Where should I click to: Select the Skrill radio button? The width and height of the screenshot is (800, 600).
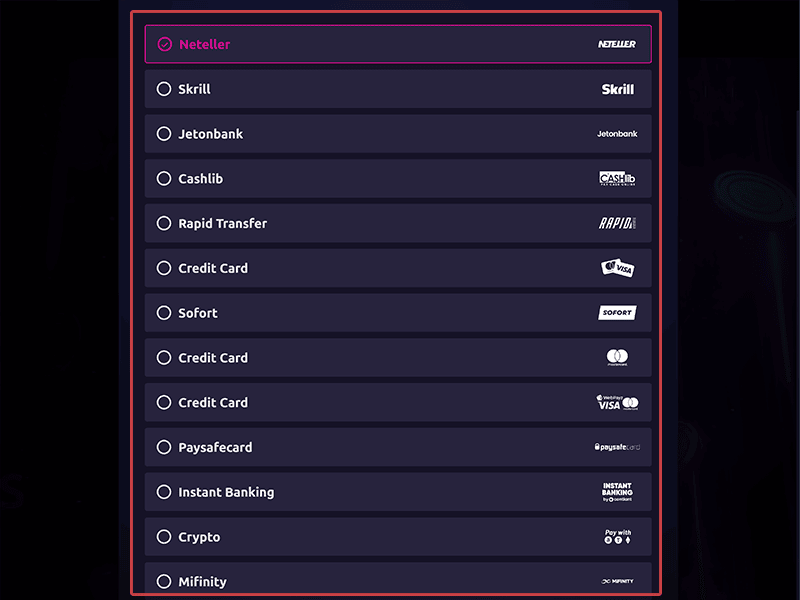point(164,89)
